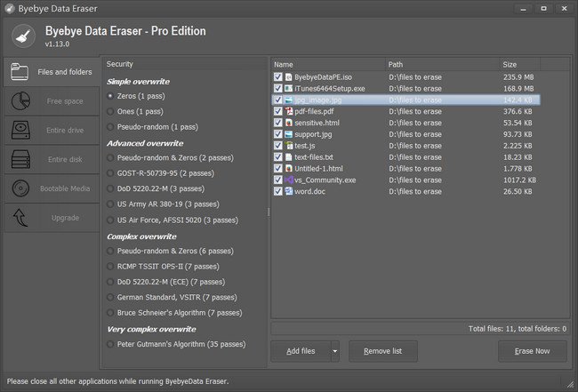Click the Untitled-1.html file icon
The width and height of the screenshot is (578, 392).
[x=289, y=168]
